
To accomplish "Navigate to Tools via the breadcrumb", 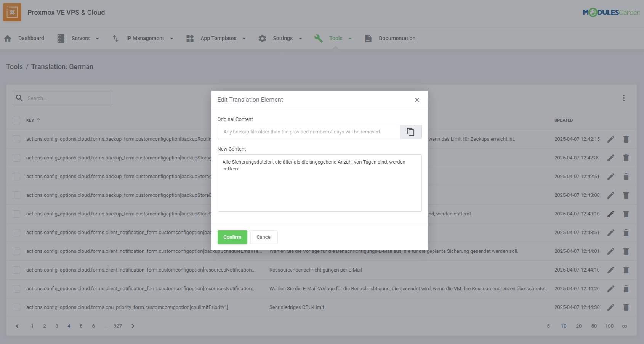I will [14, 66].
